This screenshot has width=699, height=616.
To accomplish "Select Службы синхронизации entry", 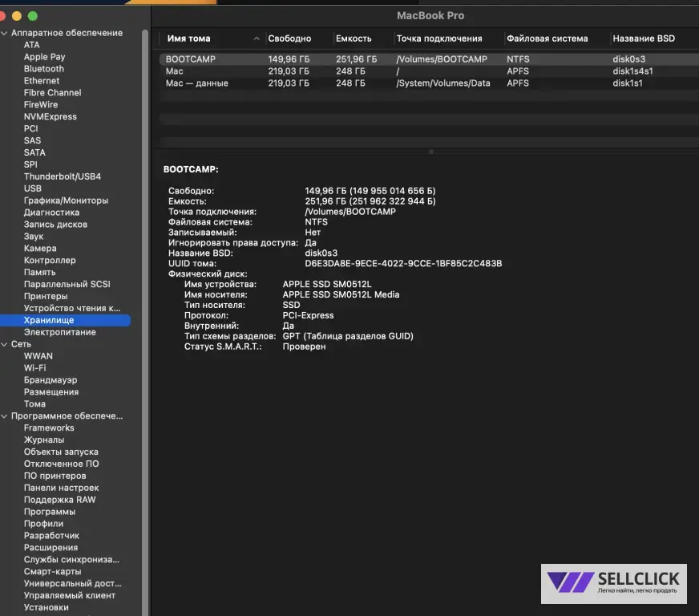I will tap(72, 560).
